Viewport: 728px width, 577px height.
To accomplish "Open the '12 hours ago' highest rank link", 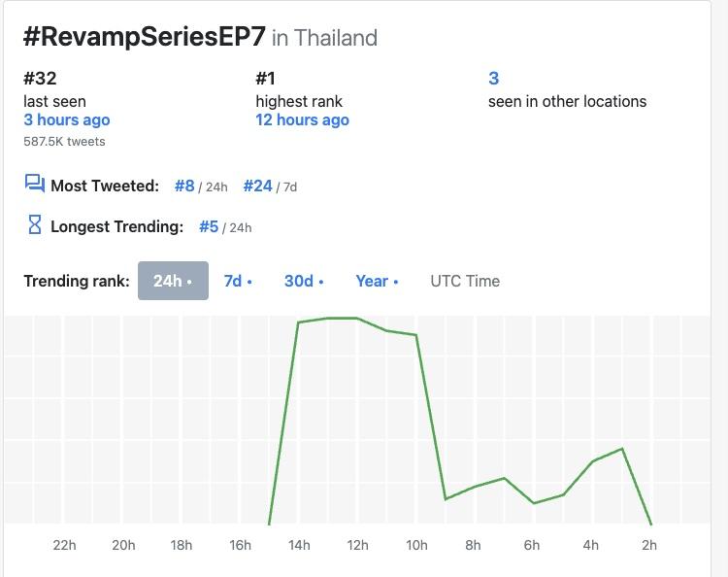I will [x=302, y=120].
